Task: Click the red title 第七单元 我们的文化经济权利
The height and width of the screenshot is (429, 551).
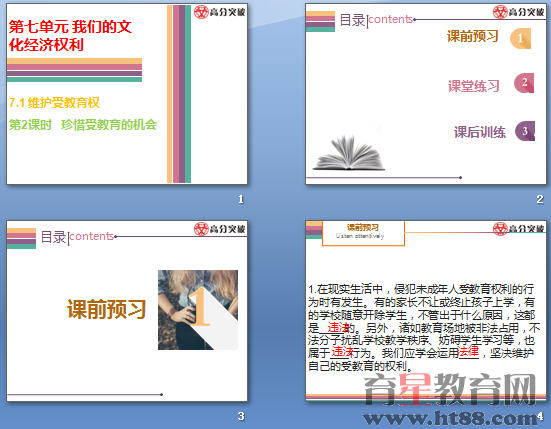Action: (70, 36)
